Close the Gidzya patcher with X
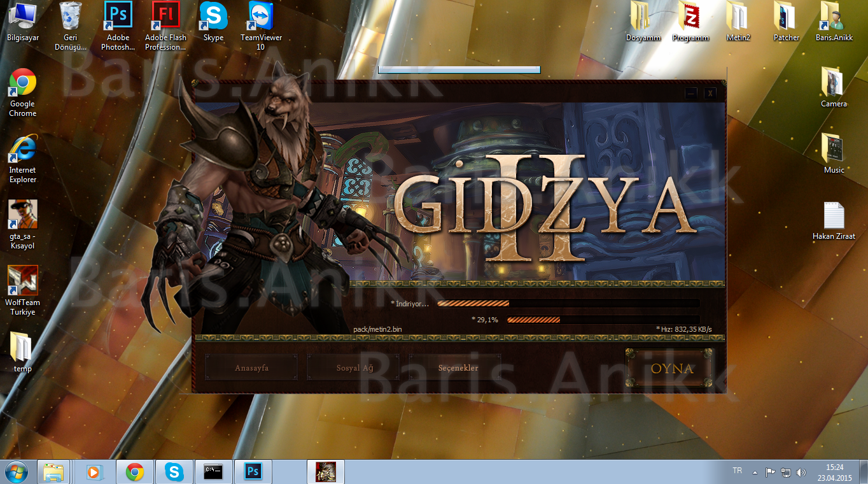Viewport: 868px width, 484px height. [x=710, y=93]
